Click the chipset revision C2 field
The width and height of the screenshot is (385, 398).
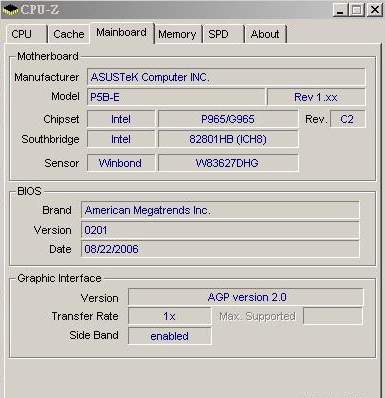click(347, 119)
